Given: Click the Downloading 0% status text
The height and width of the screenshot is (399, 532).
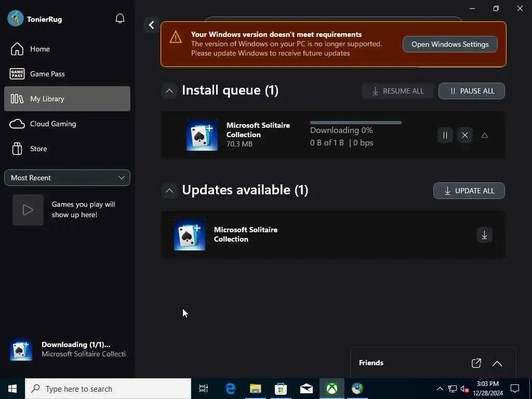Looking at the screenshot, I should (x=341, y=130).
